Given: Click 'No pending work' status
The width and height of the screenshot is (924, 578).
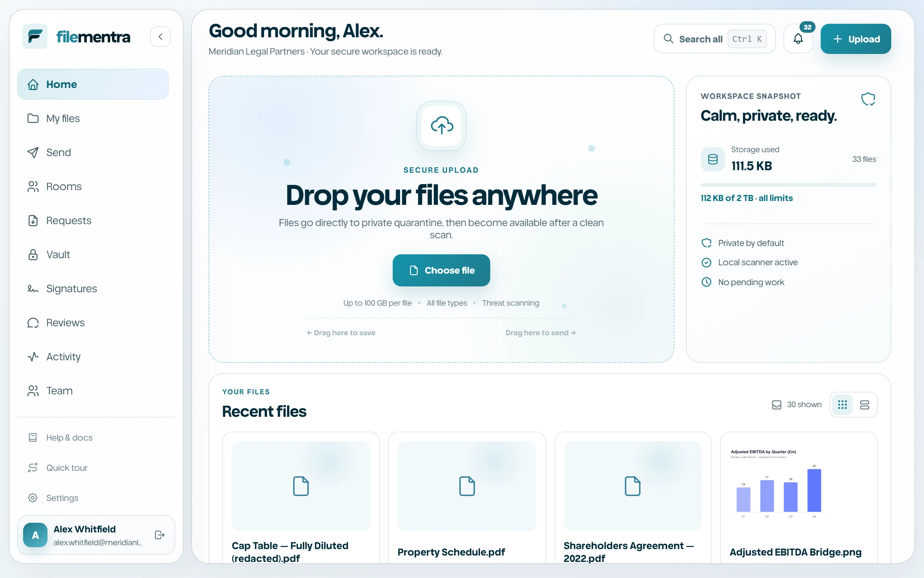Looking at the screenshot, I should [743, 282].
